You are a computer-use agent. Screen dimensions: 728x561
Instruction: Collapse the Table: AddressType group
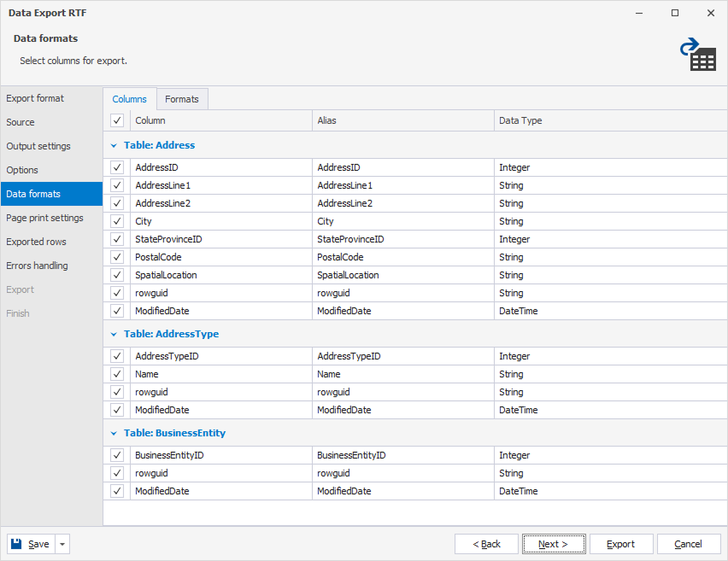114,334
